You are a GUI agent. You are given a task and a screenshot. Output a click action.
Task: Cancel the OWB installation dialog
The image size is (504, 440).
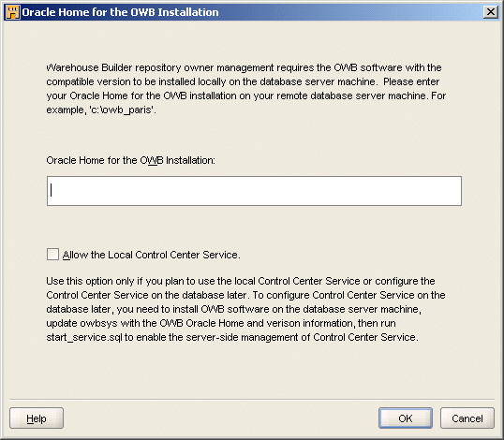(x=467, y=418)
